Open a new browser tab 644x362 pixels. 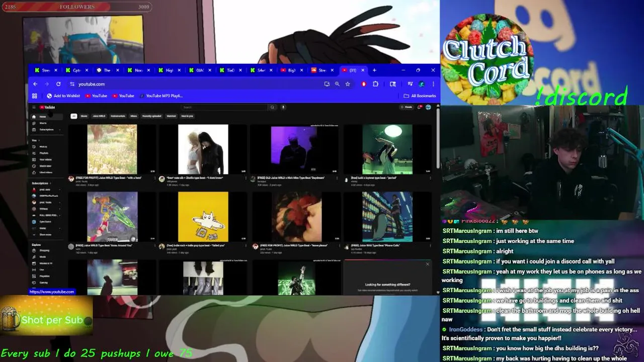(374, 70)
